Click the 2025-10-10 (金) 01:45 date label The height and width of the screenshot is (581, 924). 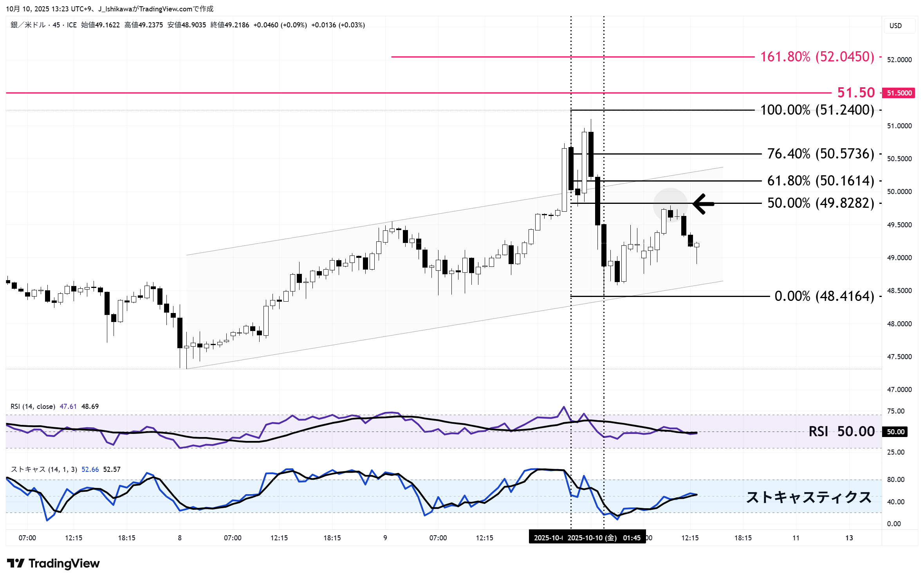tap(604, 538)
